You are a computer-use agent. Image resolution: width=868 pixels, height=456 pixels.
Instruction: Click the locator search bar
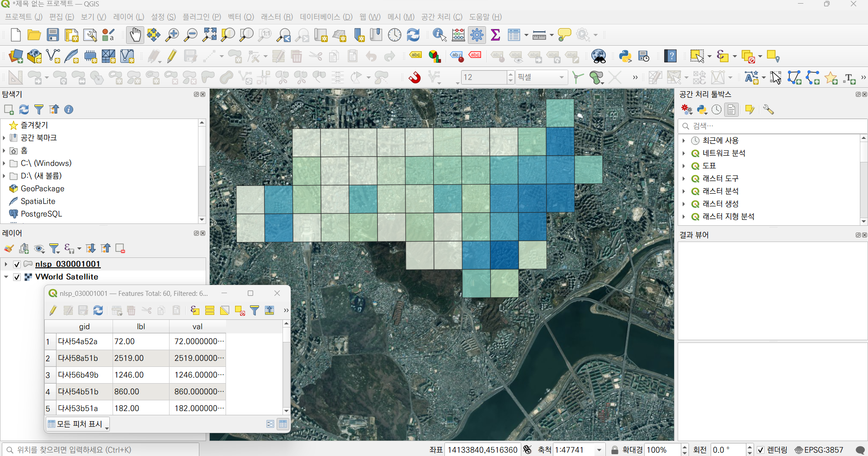100,450
